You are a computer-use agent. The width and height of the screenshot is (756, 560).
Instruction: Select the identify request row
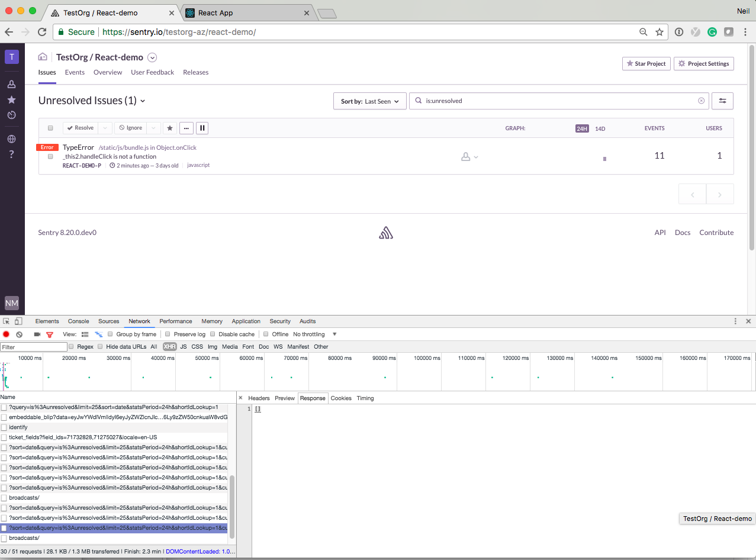(x=114, y=427)
